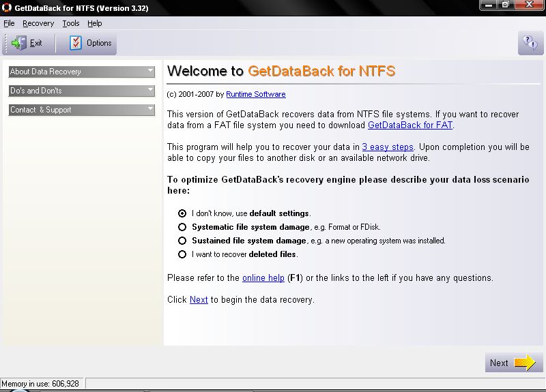Follow the GetDataBack for FAT link
This screenshot has width=546, height=392.
(410, 125)
